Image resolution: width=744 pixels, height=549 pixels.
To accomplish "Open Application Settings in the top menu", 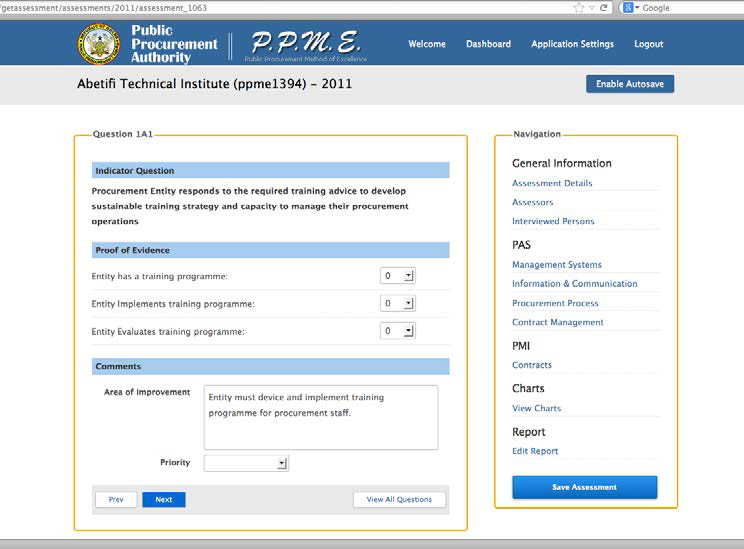I will [572, 44].
